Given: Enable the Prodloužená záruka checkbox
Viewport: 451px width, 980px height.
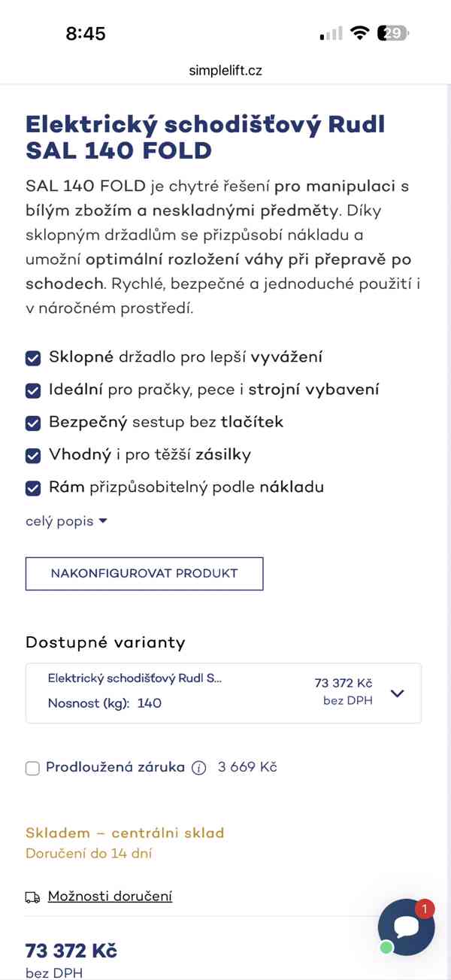Looking at the screenshot, I should click(x=32, y=767).
